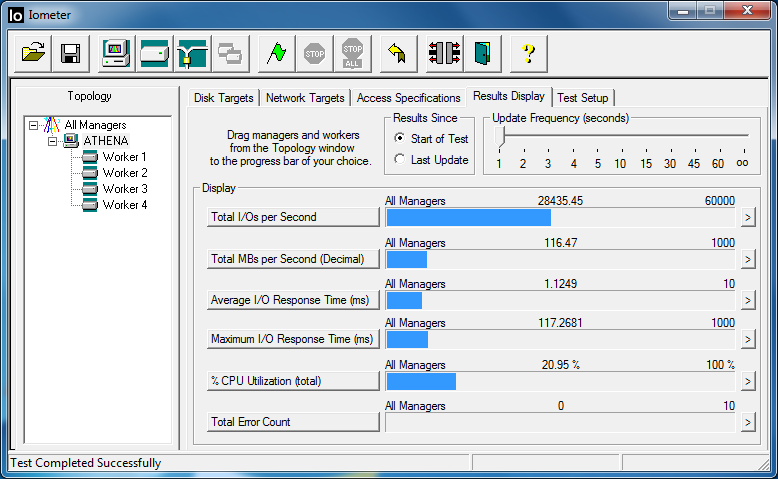Click the 117.2681 maximum response value
Viewport: 778px width, 479px height.
560,323
